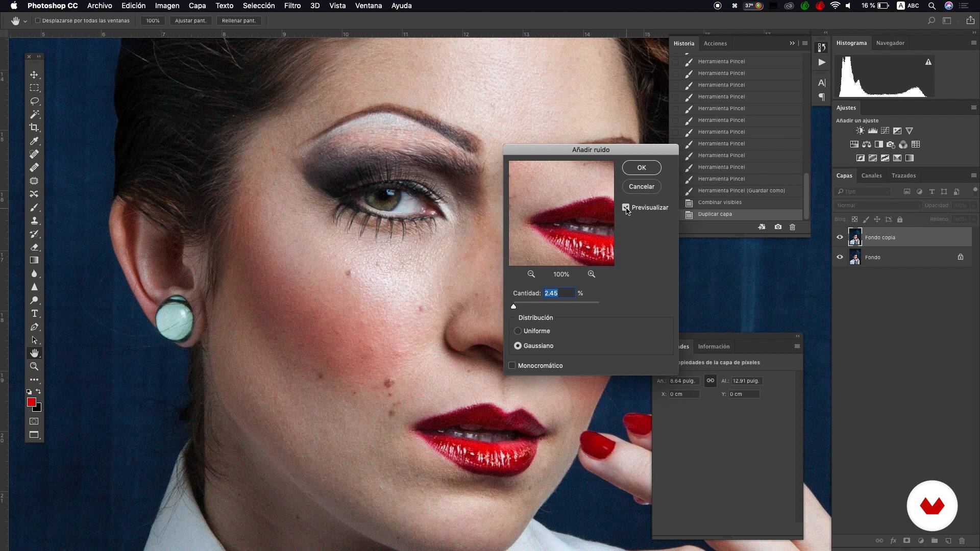Toggle Quick Mask mode
This screenshot has height=551, width=980.
(34, 421)
